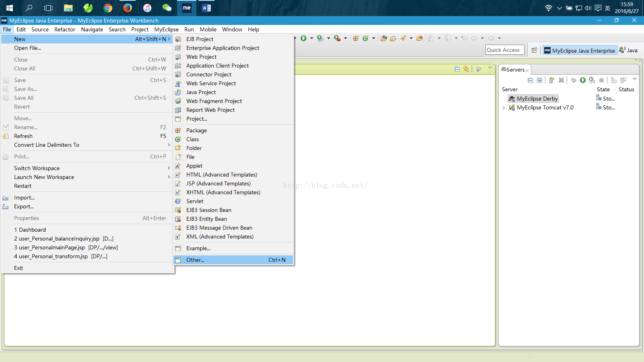Click the Windows Start button
644x362 pixels.
[10, 8]
